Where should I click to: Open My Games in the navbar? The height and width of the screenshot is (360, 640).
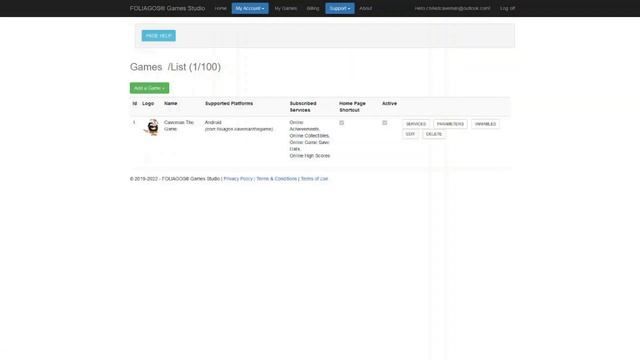point(286,8)
